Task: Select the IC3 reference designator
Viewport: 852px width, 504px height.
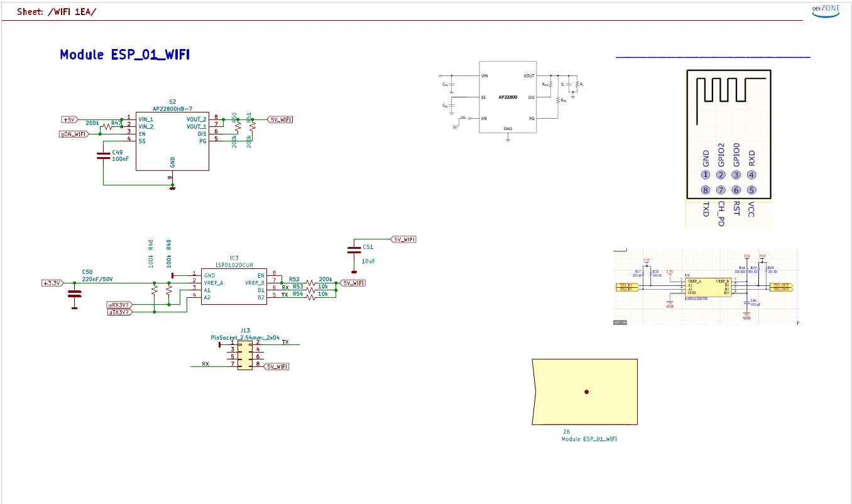Action: tap(234, 258)
